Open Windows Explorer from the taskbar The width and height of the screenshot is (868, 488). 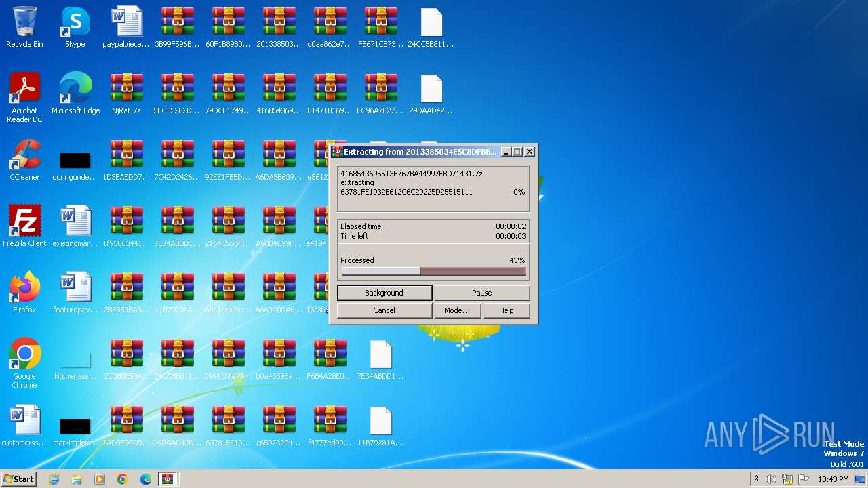pos(77,479)
